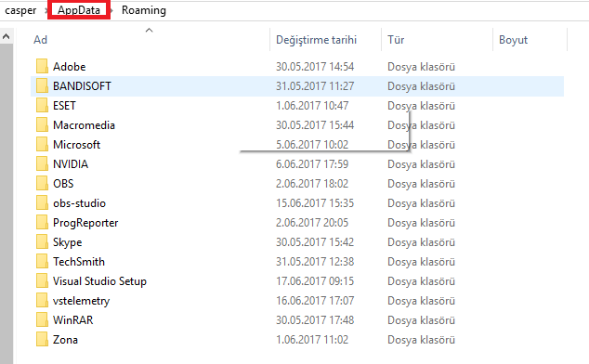Screen dimensions: 589x364
Task: Select the NVIDIA folder name
Action: click(71, 164)
